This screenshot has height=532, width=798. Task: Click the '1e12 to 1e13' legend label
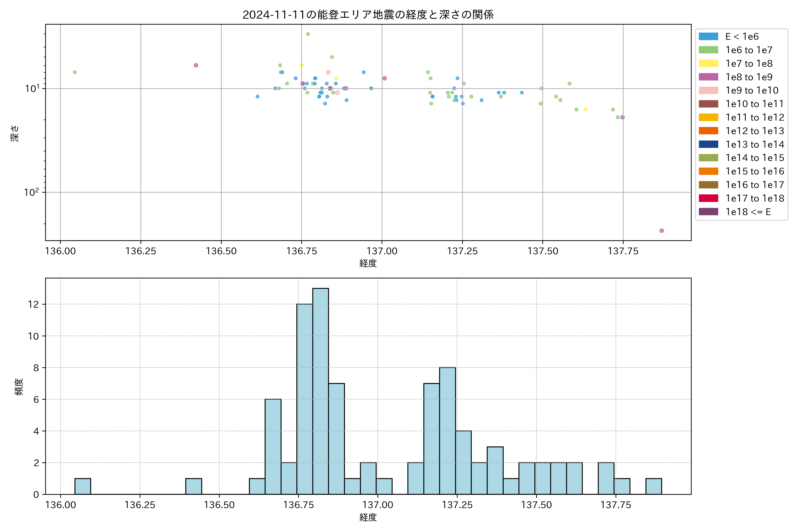tap(755, 131)
